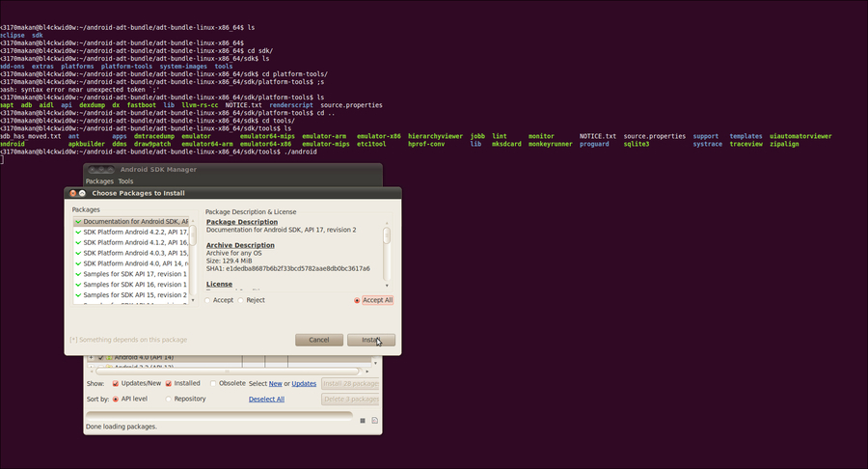Select the Accept All radio button

click(358, 300)
